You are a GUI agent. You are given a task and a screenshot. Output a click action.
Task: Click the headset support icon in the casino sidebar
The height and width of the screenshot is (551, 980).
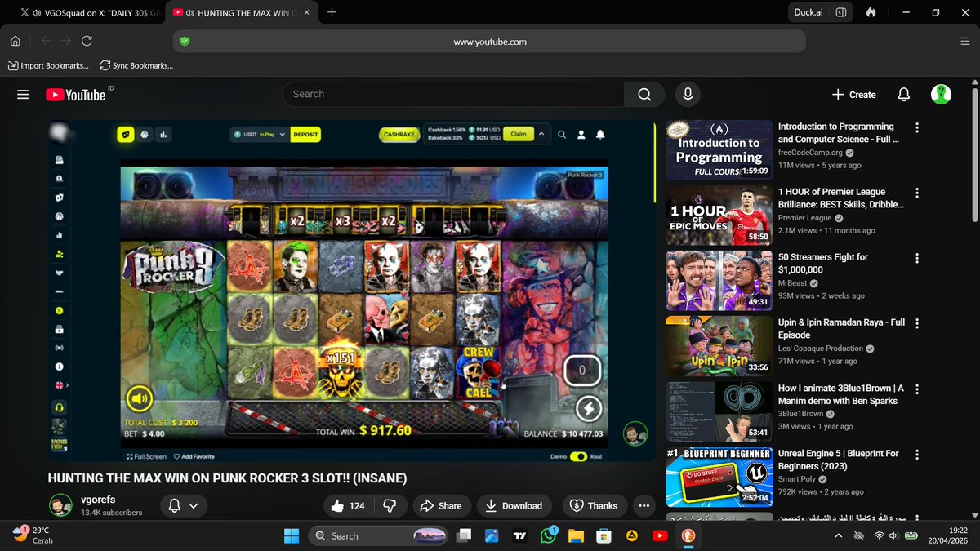pos(60,407)
